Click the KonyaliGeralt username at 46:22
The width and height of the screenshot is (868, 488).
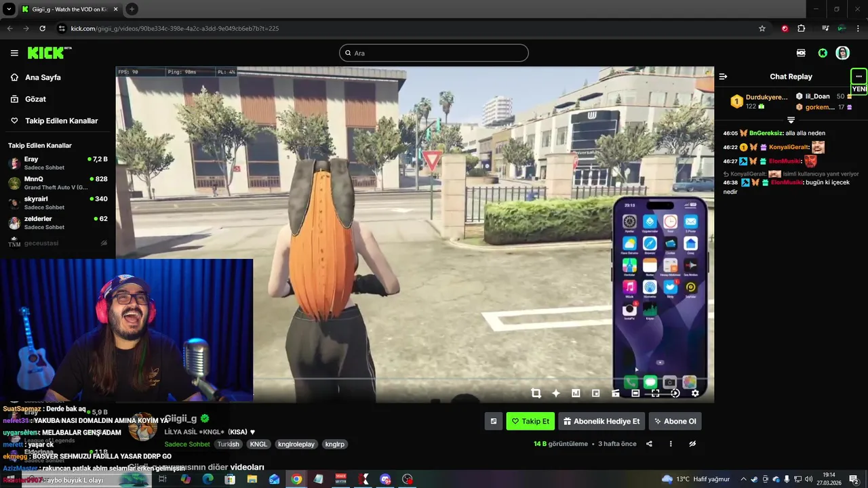click(789, 147)
